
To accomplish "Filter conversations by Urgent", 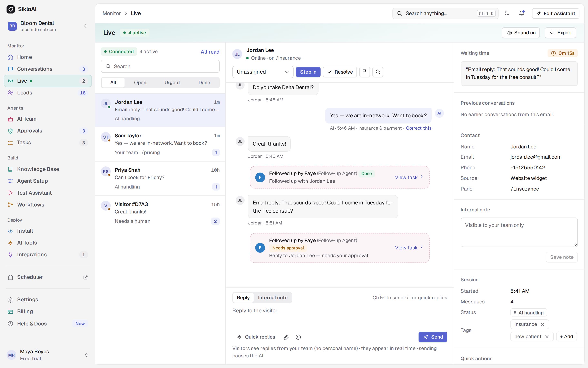I will [172, 83].
